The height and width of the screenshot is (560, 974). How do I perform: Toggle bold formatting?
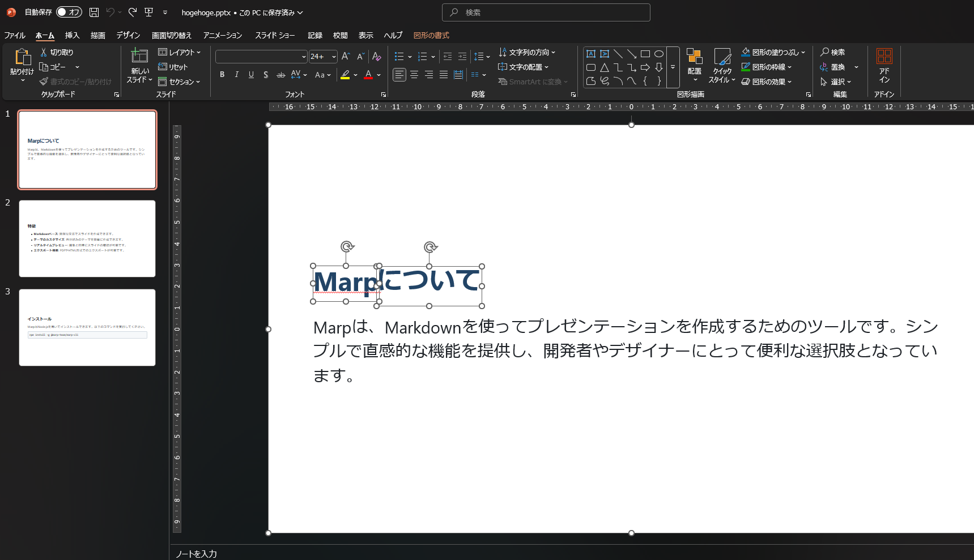[x=222, y=74]
